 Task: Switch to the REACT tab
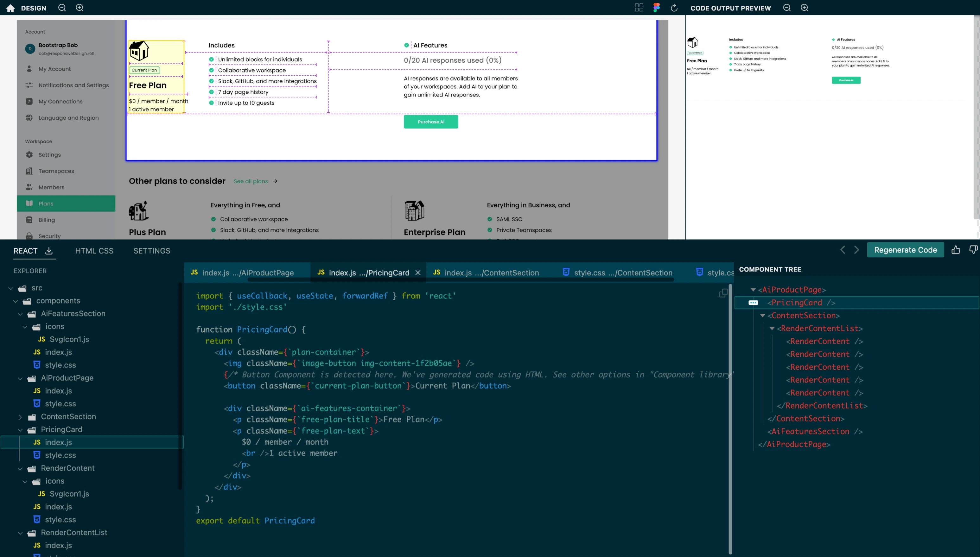tap(25, 251)
